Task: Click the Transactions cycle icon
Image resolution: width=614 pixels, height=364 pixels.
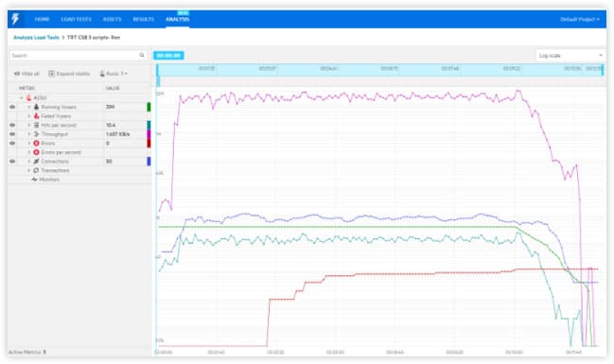Action: coord(36,170)
